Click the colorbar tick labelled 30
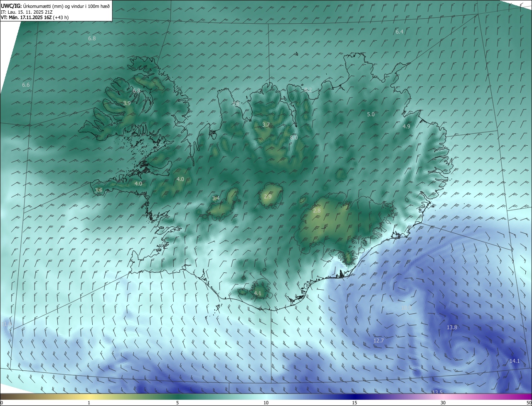The image size is (532, 406). coord(443,403)
